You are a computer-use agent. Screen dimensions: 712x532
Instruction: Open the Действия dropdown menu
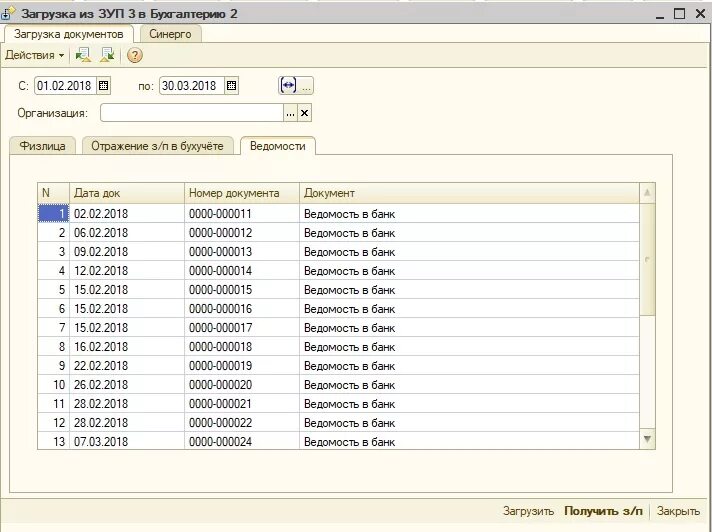[35, 55]
